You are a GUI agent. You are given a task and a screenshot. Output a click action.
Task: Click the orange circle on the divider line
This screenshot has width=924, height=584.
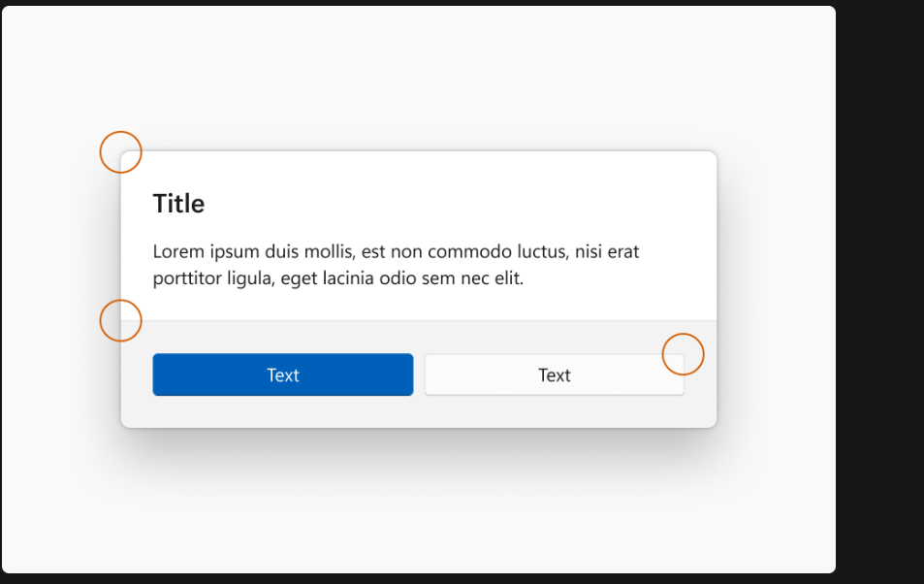(x=121, y=320)
